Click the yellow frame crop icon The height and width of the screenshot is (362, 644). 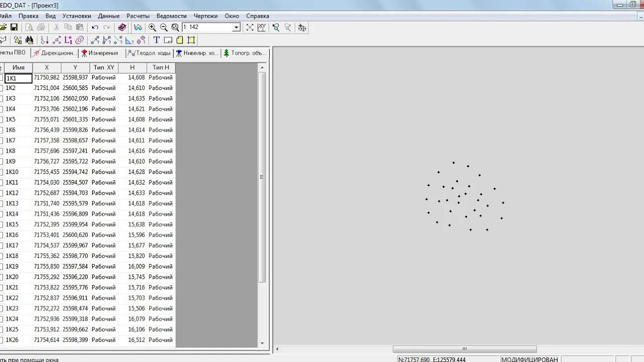pyautogui.click(x=191, y=40)
